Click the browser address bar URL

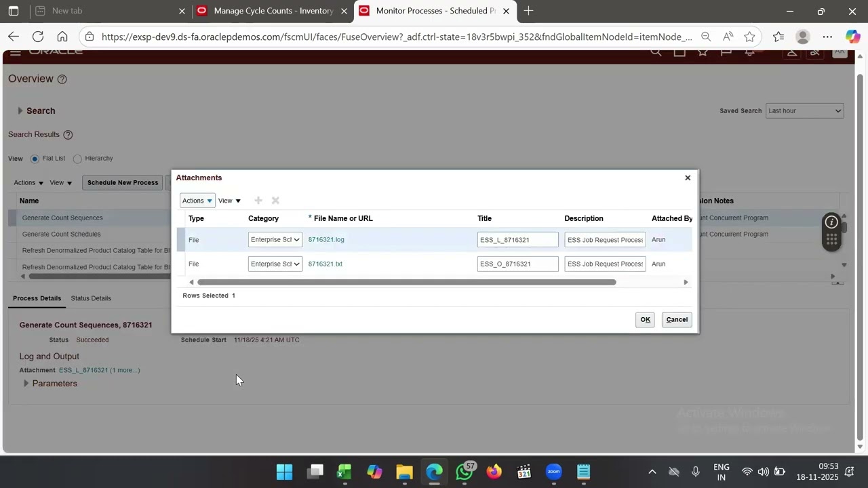[397, 37]
